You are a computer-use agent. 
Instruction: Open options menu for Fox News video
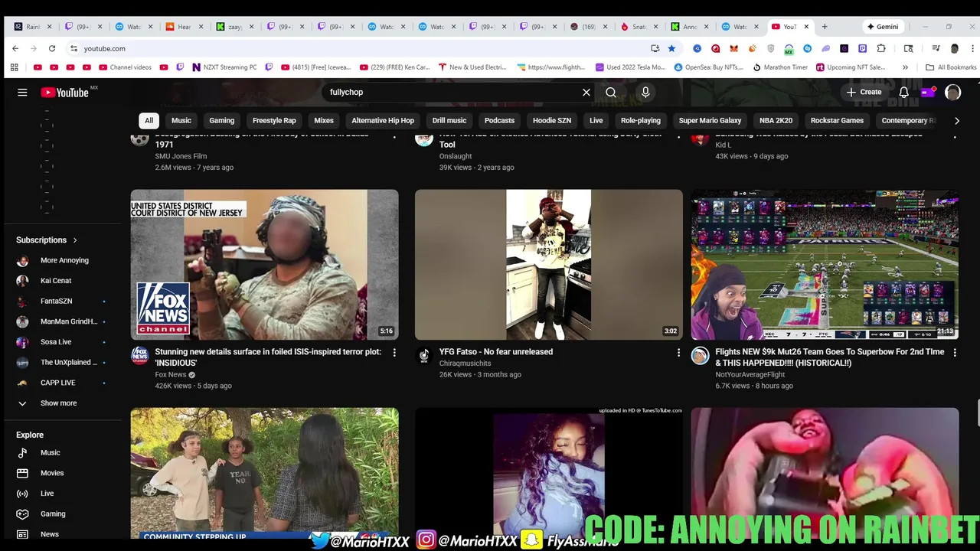click(x=394, y=353)
